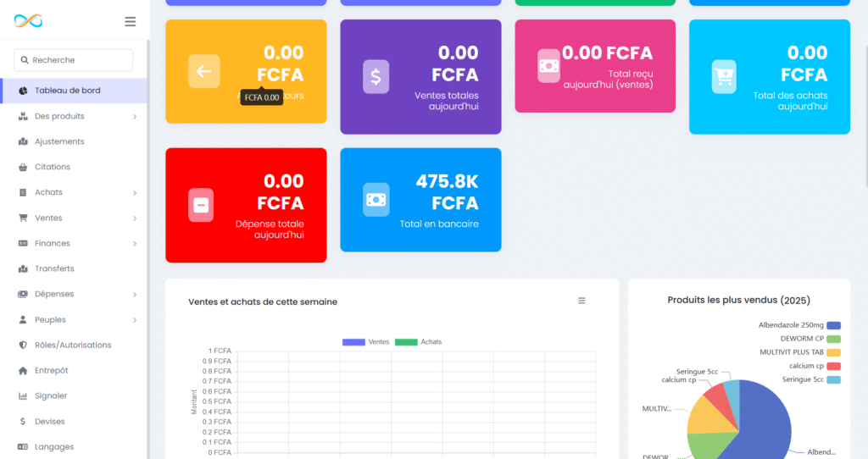Image resolution: width=868 pixels, height=459 pixels.
Task: Click the Tableau de bord pie icon
Action: point(23,91)
